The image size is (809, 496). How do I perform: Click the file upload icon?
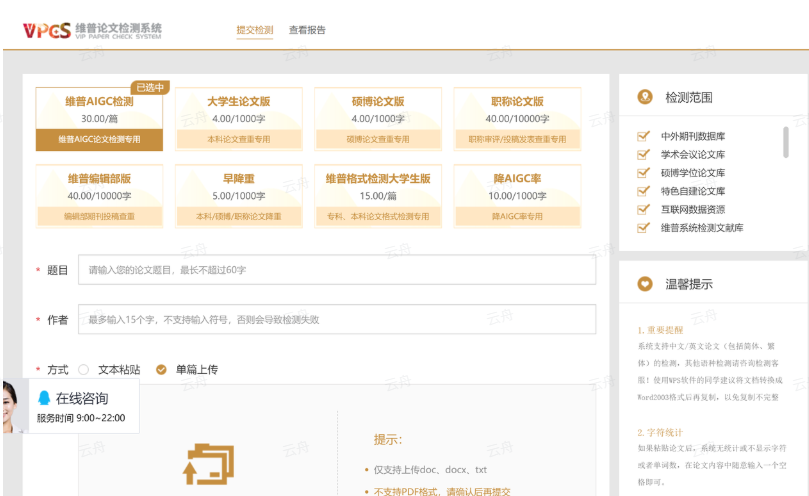click(208, 464)
